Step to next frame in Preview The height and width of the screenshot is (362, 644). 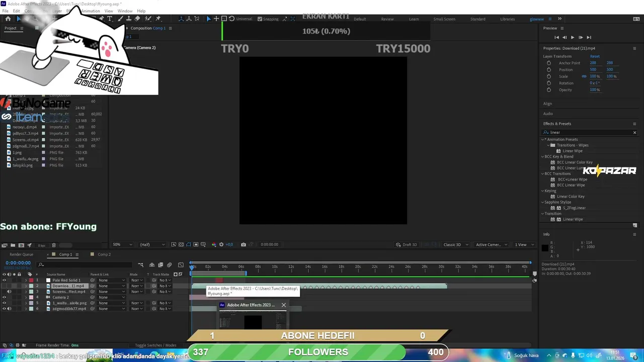click(x=581, y=37)
